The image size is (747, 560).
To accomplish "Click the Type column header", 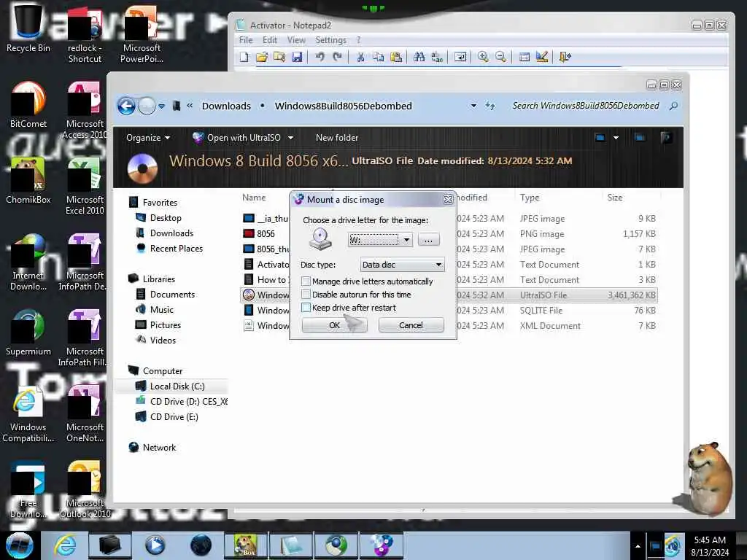I will (x=530, y=197).
